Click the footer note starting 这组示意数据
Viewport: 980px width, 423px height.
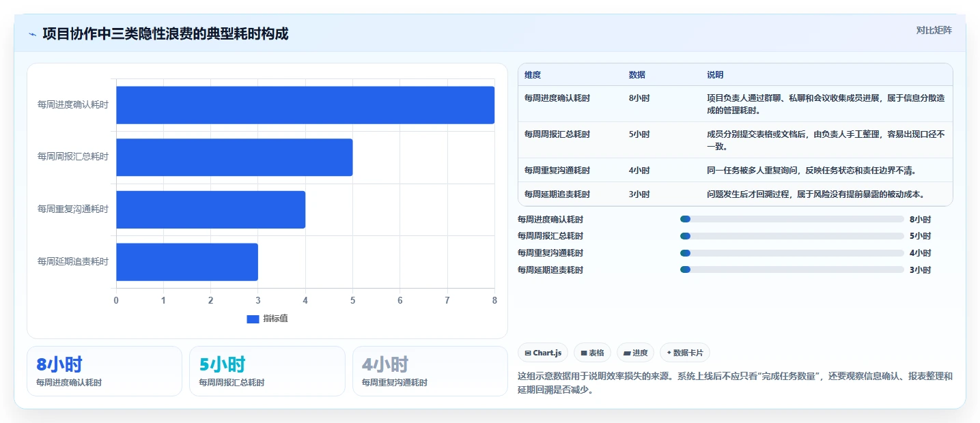(x=736, y=383)
